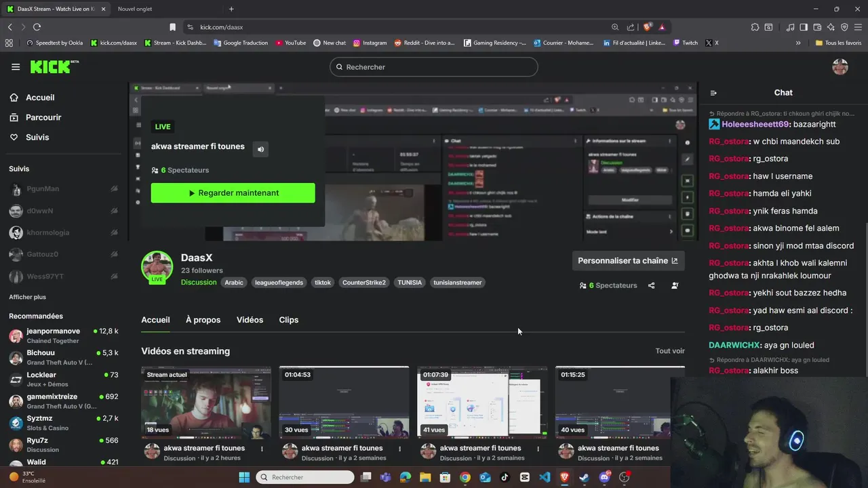Open PgunMan followed channel
The height and width of the screenshot is (488, 868).
[x=64, y=189]
